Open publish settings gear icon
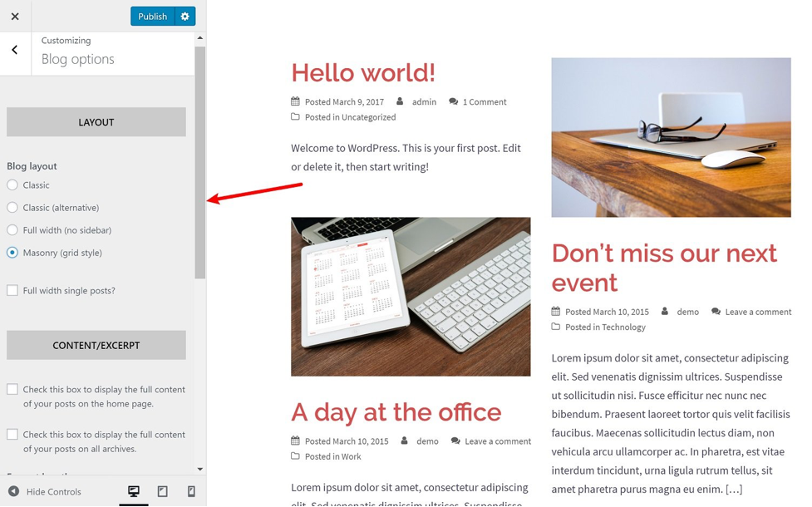This screenshot has width=812, height=507. pyautogui.click(x=185, y=16)
